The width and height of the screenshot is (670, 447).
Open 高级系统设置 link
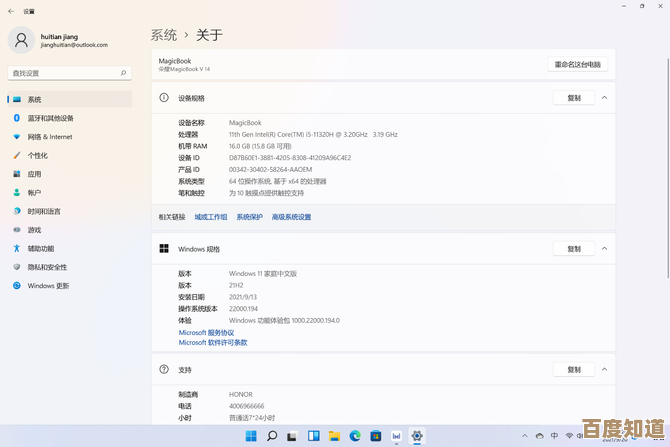[x=291, y=217]
